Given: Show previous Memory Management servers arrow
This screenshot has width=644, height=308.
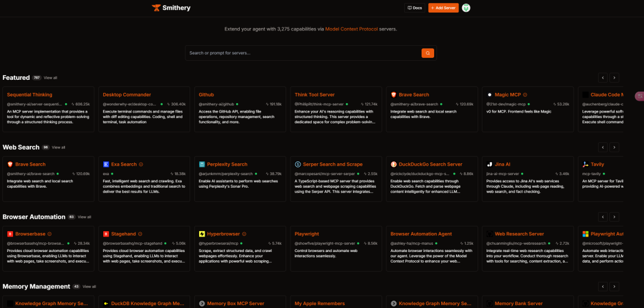Looking at the screenshot, I should (603, 287).
